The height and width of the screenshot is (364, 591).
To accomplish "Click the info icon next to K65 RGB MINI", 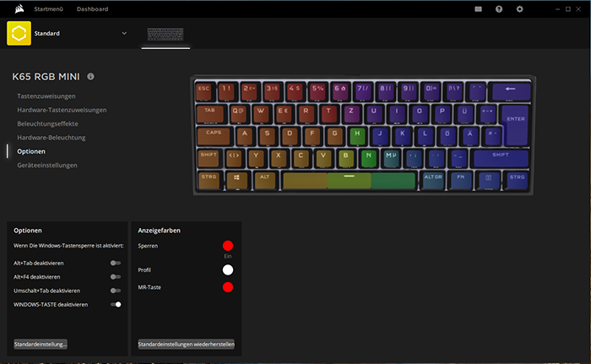I will [90, 76].
